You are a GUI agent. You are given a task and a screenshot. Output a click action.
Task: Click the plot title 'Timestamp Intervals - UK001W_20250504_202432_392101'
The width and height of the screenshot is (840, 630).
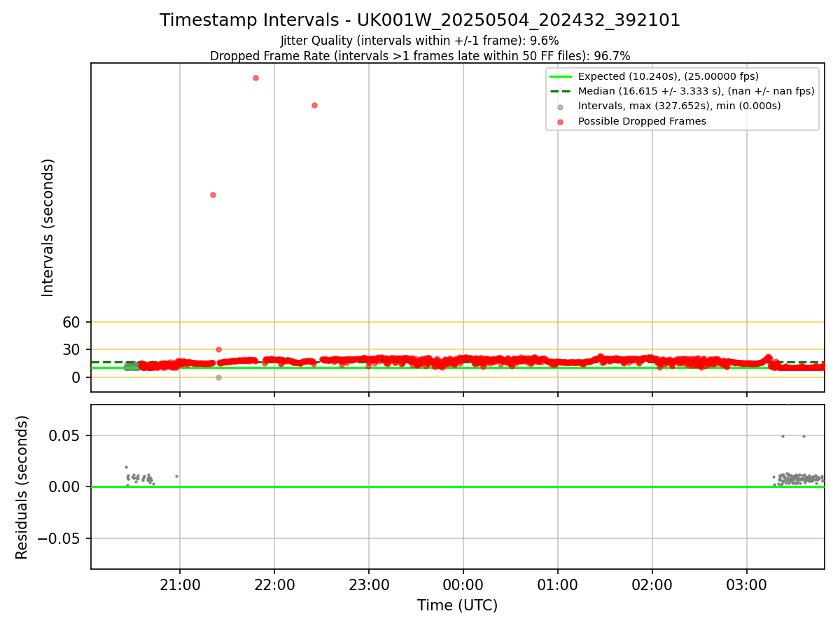pyautogui.click(x=420, y=20)
